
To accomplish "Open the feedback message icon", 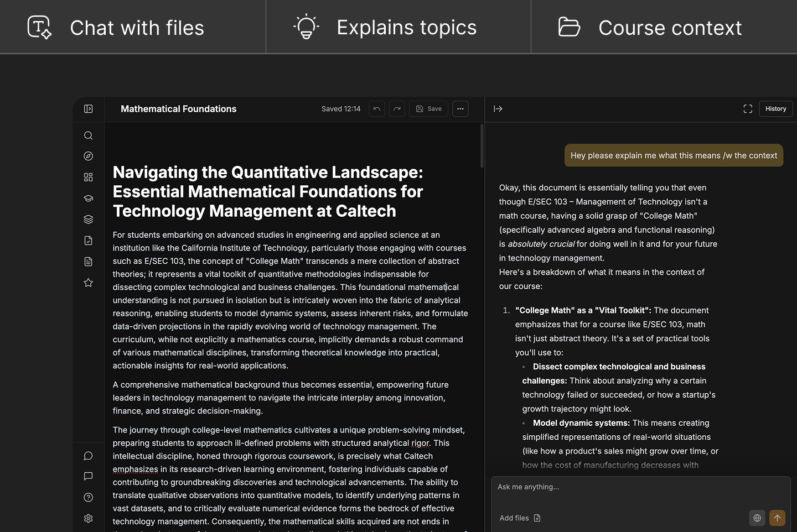I will (89, 476).
